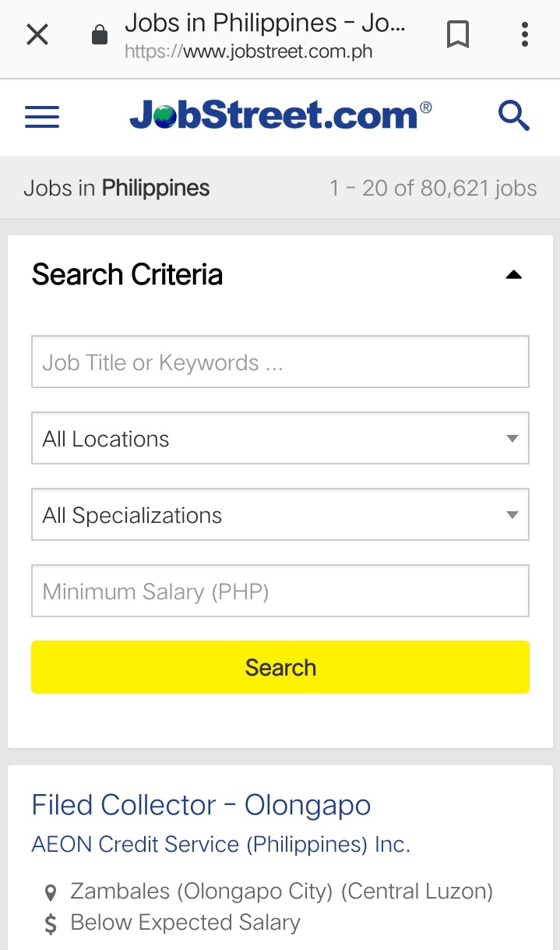Click the 1 - 20 of 80,621 jobs counter
This screenshot has height=950, width=560.
point(434,187)
